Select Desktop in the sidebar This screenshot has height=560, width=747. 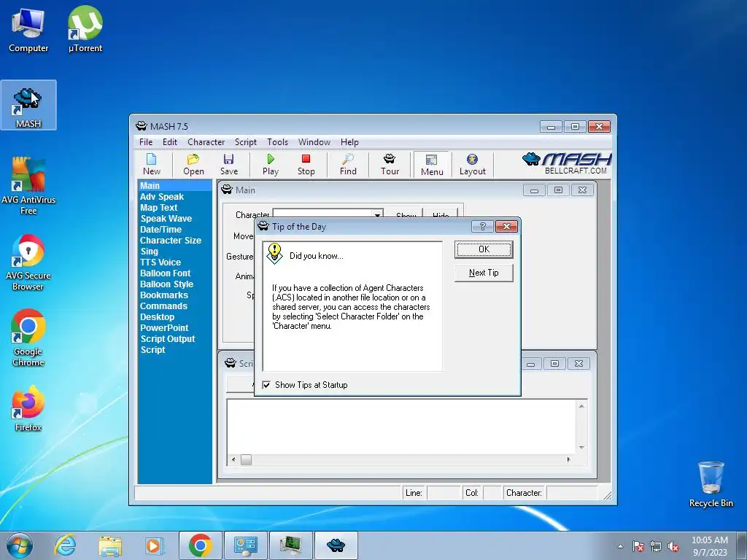click(158, 317)
